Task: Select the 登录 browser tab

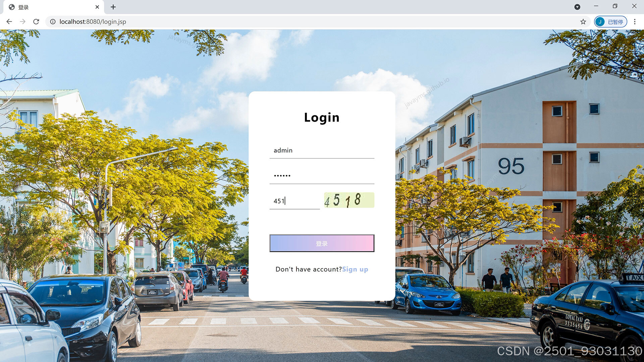Action: (x=54, y=7)
